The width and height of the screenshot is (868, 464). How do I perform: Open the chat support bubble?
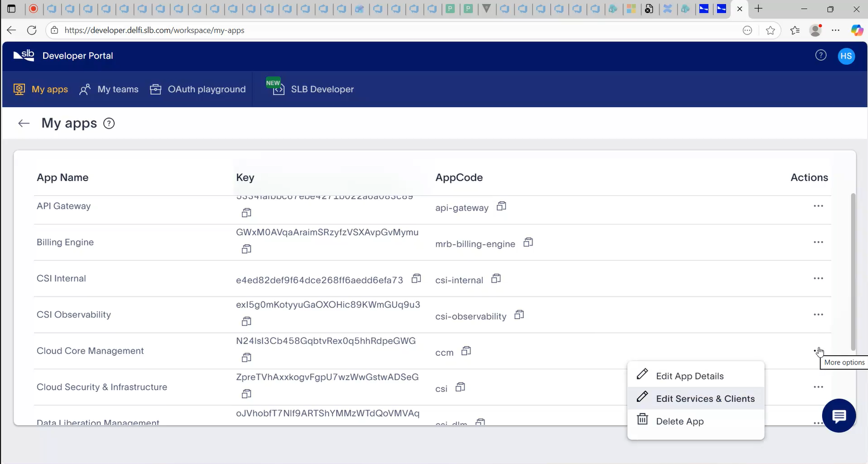839,416
